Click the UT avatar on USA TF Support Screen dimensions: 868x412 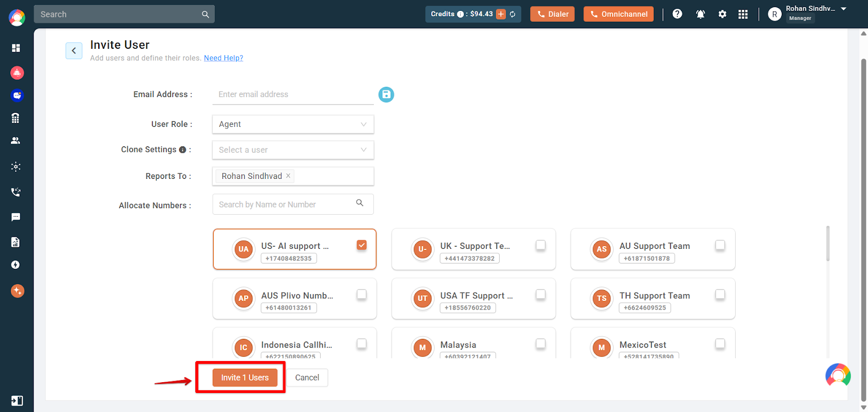point(423,298)
